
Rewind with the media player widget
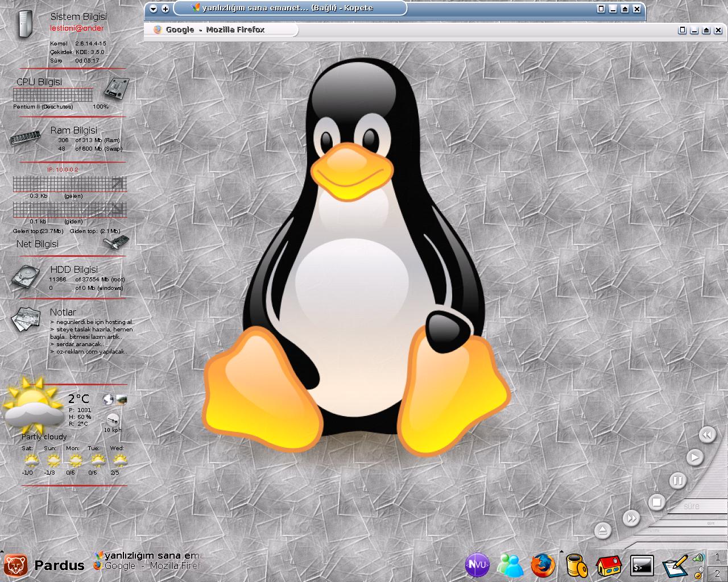pos(706,435)
